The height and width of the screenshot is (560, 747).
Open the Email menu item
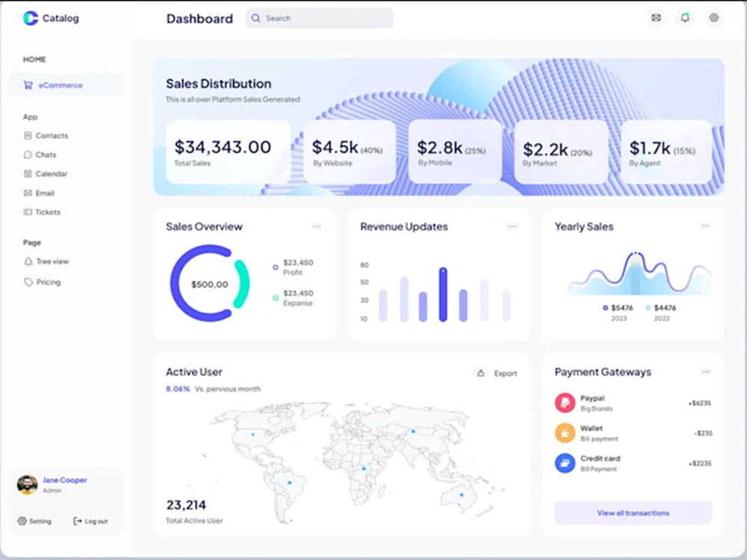39,193
